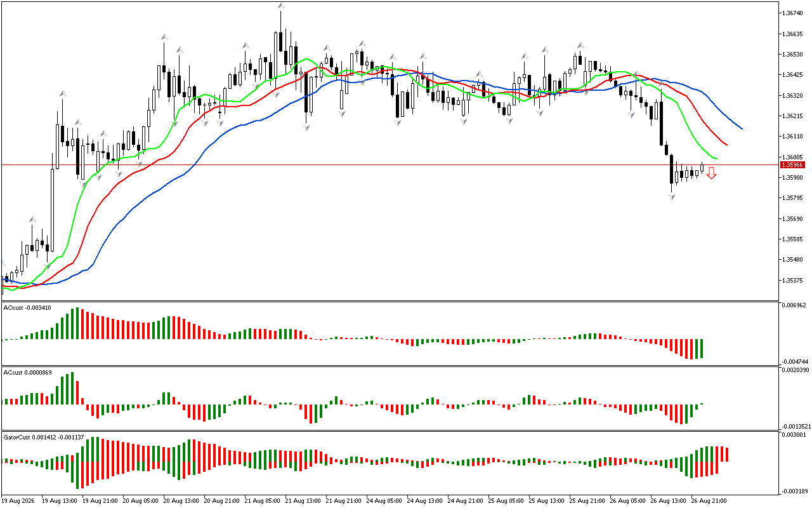Click the GatorCust indicator label
This screenshot has width=812, height=508.
click(44, 438)
